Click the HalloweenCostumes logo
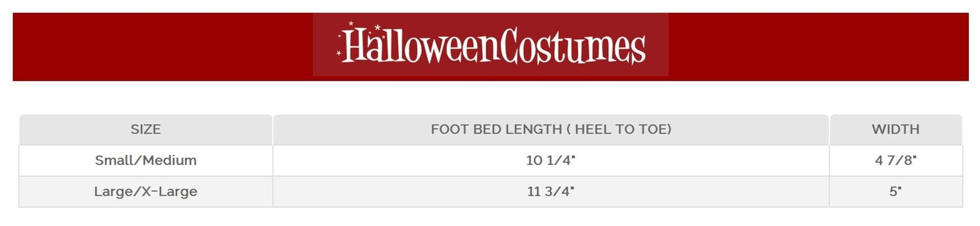980x226 pixels. [491, 45]
